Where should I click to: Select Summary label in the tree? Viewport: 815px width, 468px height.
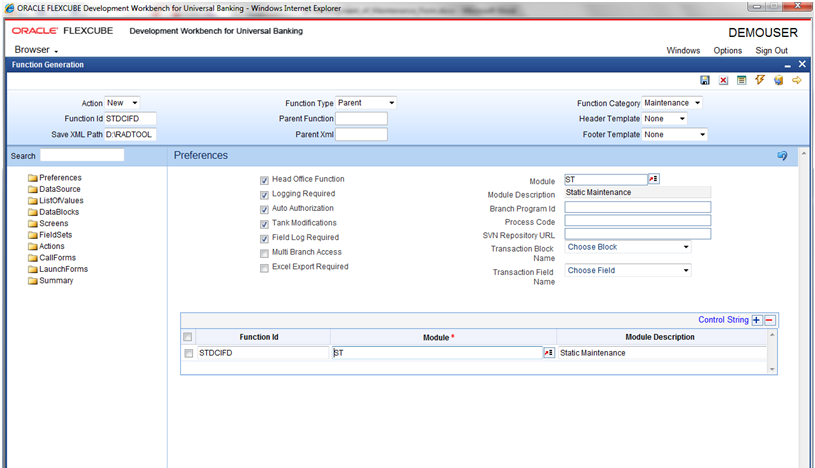click(x=56, y=281)
